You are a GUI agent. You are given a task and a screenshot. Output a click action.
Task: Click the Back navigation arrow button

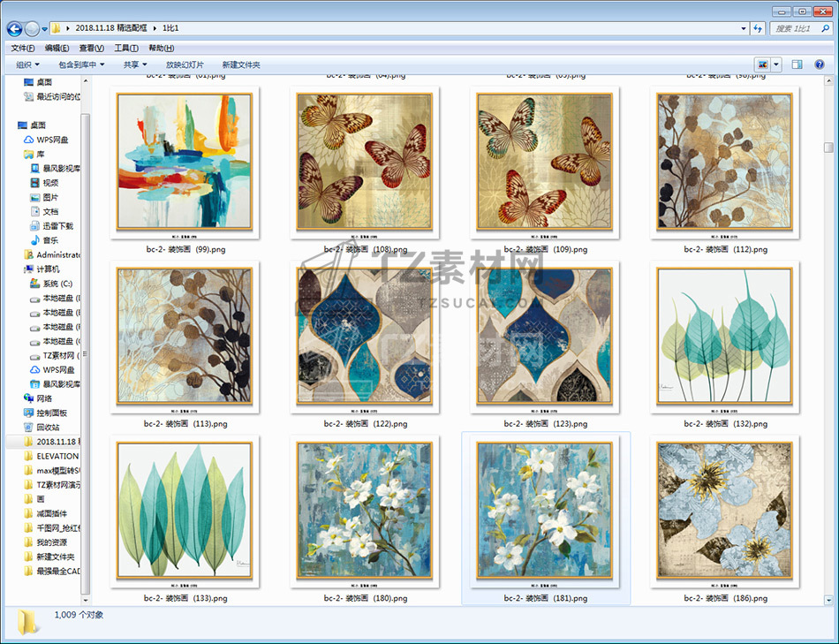14,29
